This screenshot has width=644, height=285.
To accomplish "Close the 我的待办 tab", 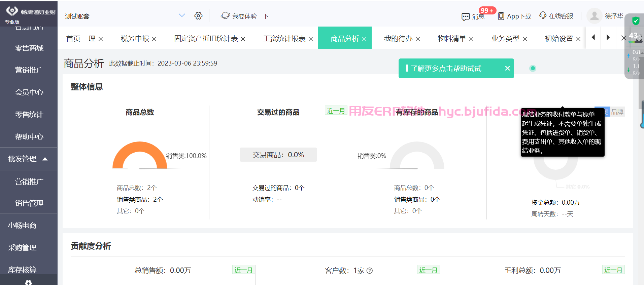I will [418, 39].
